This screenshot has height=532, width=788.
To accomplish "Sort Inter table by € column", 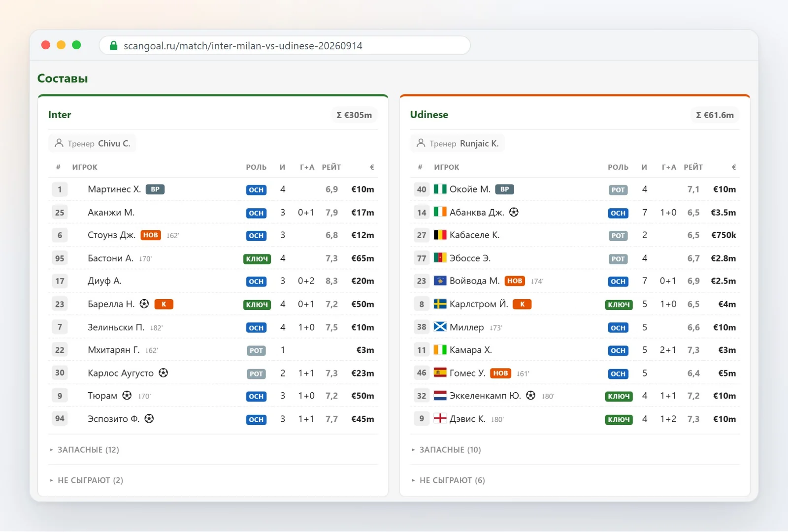I will (x=372, y=167).
